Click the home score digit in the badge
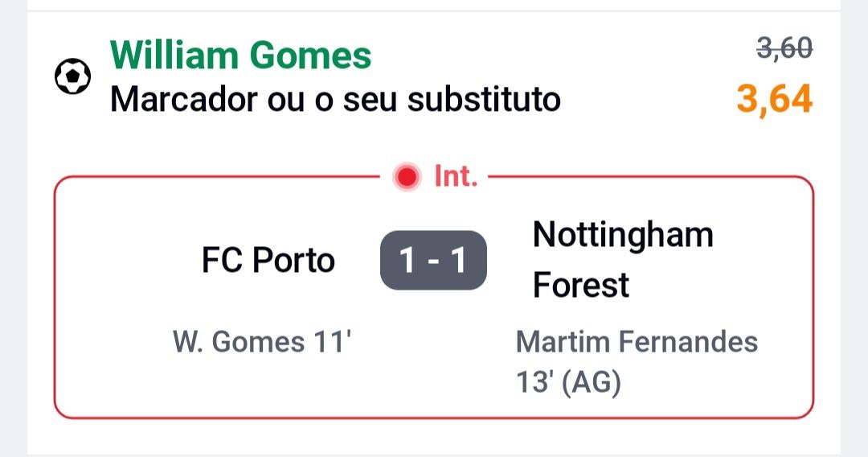 407,260
